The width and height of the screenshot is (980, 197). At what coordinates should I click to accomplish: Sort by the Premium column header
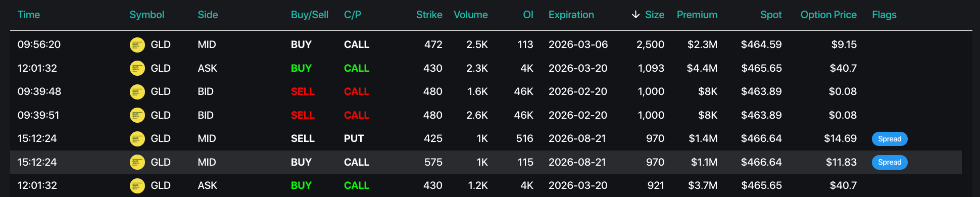(697, 15)
